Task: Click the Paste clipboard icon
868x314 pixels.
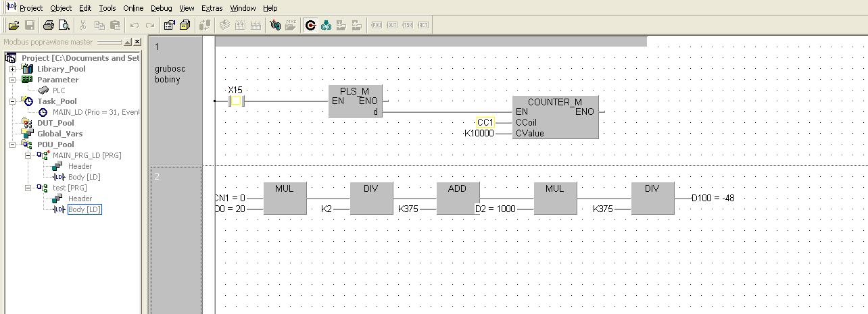Action: click(115, 25)
